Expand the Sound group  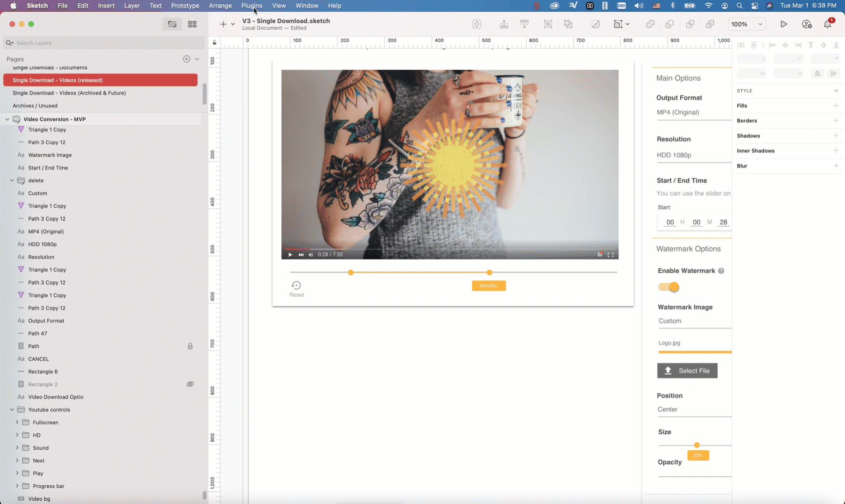(17, 448)
